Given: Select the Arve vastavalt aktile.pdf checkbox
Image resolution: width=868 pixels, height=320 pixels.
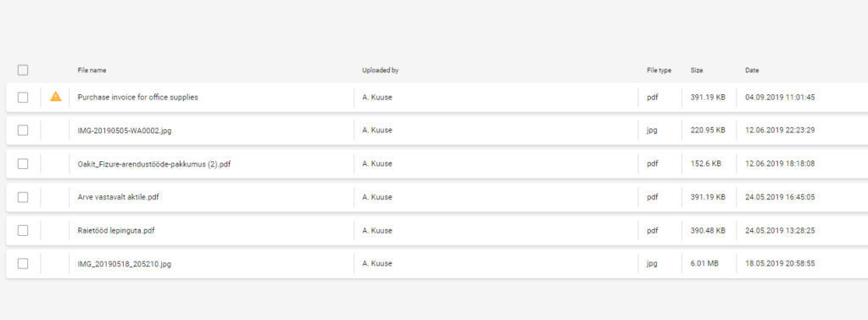Looking at the screenshot, I should (23, 197).
